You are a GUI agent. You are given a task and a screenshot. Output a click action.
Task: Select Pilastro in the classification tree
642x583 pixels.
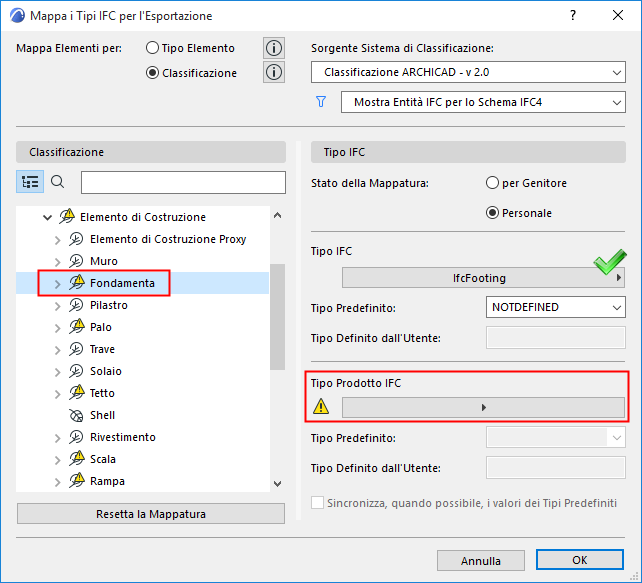coord(108,305)
